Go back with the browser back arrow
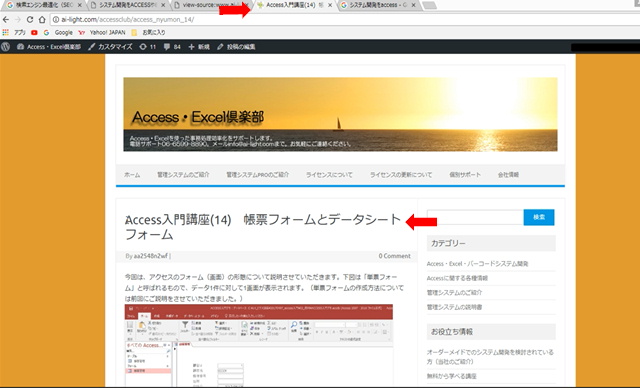Viewport: 640px width, 390px height. click(x=6, y=20)
